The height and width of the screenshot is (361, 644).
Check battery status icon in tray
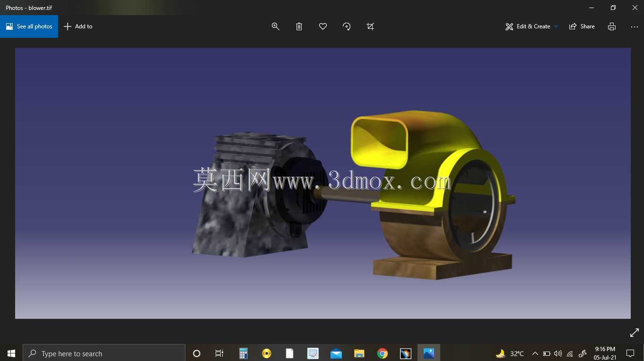(x=547, y=353)
